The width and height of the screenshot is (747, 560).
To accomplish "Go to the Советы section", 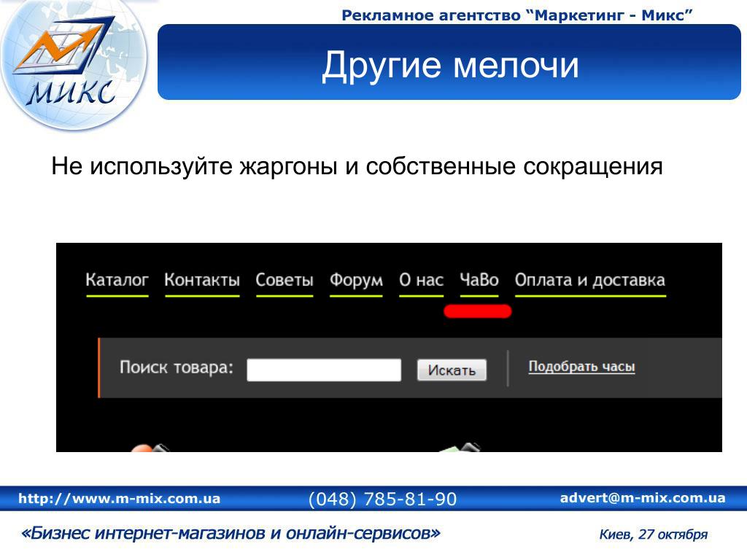I will coord(285,280).
